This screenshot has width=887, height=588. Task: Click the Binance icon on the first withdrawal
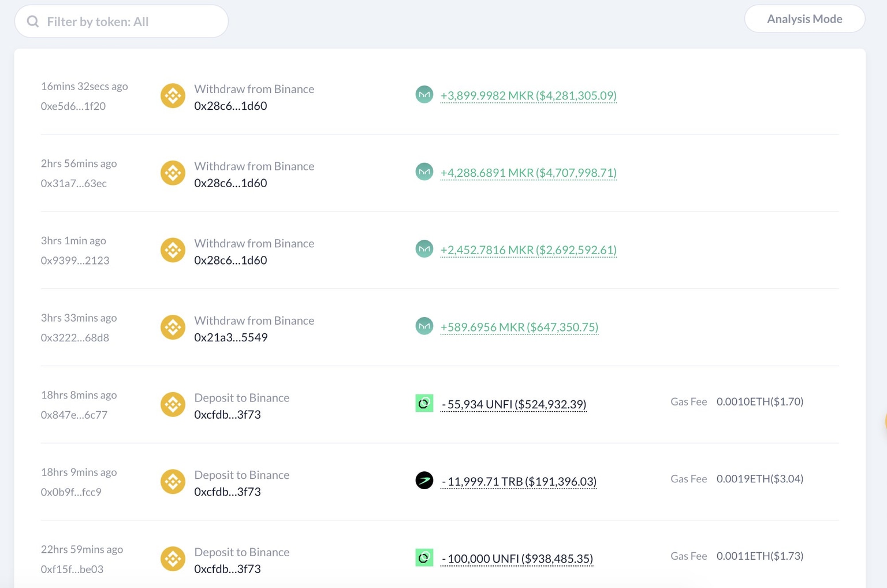click(173, 95)
